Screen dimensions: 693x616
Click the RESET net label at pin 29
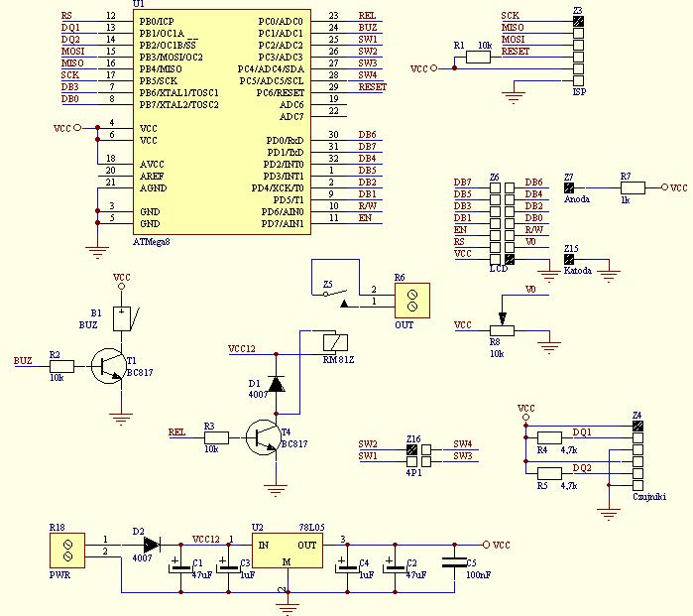pos(373,86)
